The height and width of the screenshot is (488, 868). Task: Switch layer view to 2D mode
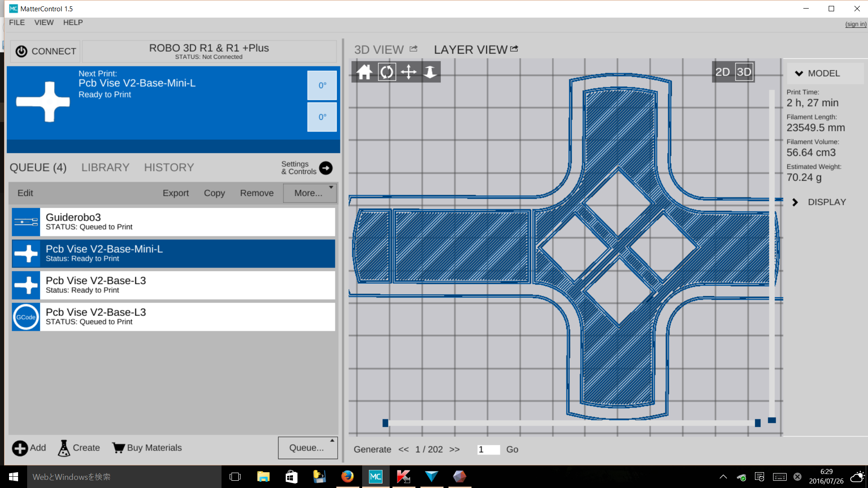click(722, 72)
